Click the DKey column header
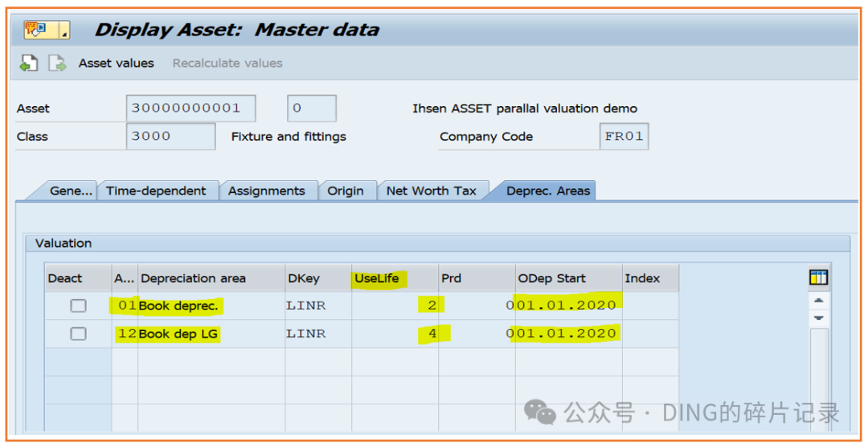Screen dimensions: 868x447 pyautogui.click(x=318, y=278)
